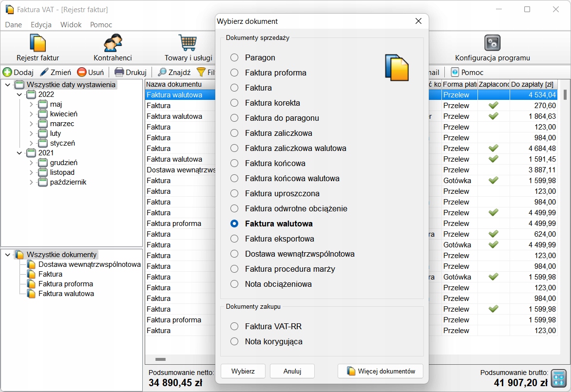Choose the Faktura korekta option
Screen dimensions: 571x392
[234, 103]
